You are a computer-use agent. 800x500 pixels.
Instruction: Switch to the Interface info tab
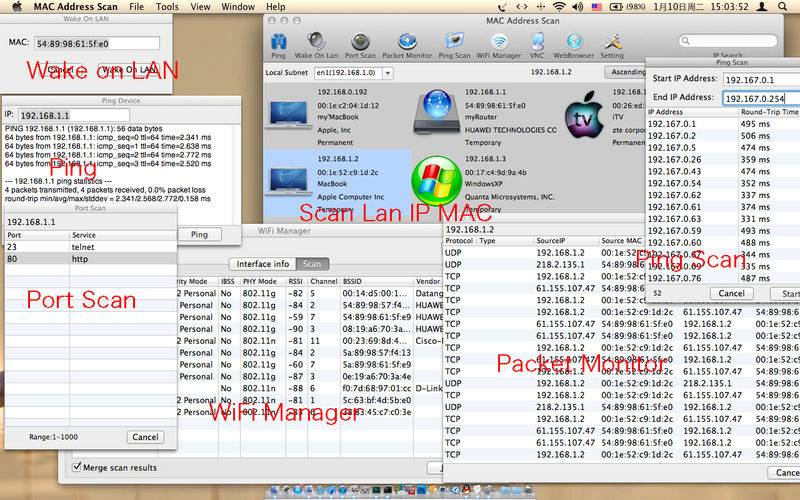point(262,264)
